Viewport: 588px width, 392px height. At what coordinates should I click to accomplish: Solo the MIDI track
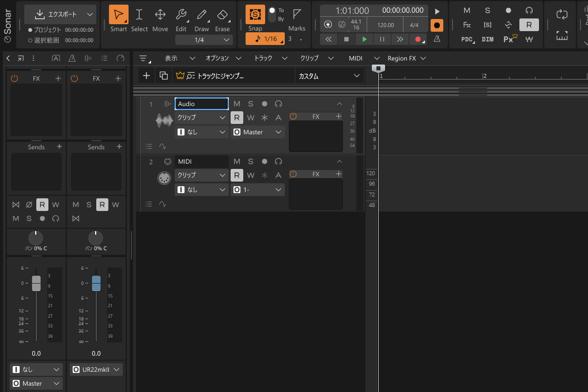point(251,161)
